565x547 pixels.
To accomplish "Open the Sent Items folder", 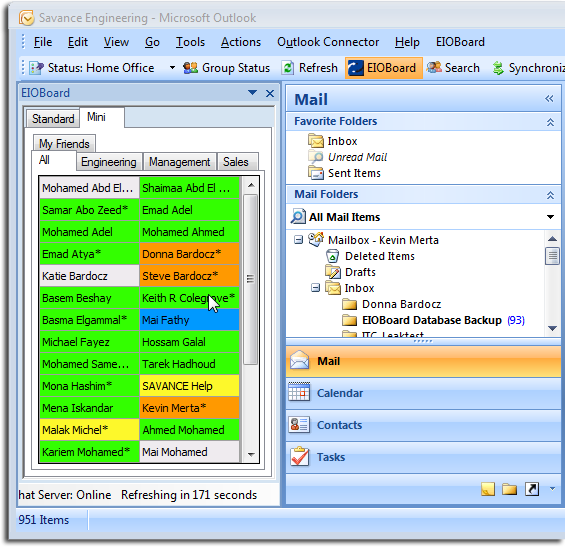I will point(344,173).
